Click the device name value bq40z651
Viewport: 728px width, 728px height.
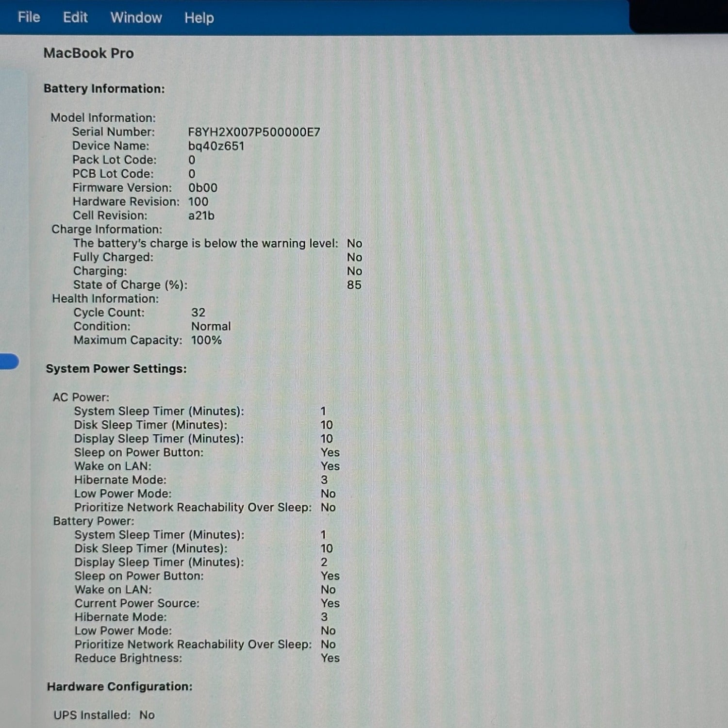(x=216, y=146)
